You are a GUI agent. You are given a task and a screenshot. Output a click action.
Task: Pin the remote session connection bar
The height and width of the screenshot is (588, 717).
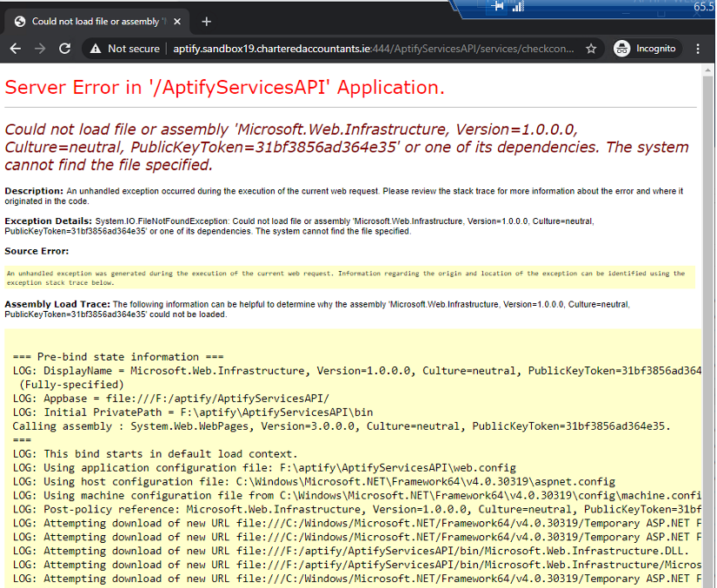(x=497, y=6)
